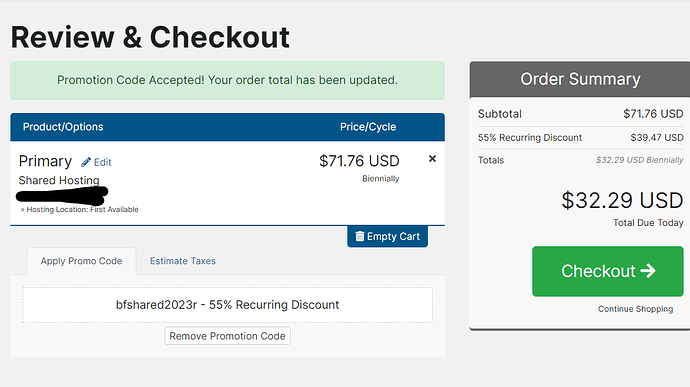690x387 pixels.
Task: Click the pencil Edit icon beside Primary
Action: 86,162
